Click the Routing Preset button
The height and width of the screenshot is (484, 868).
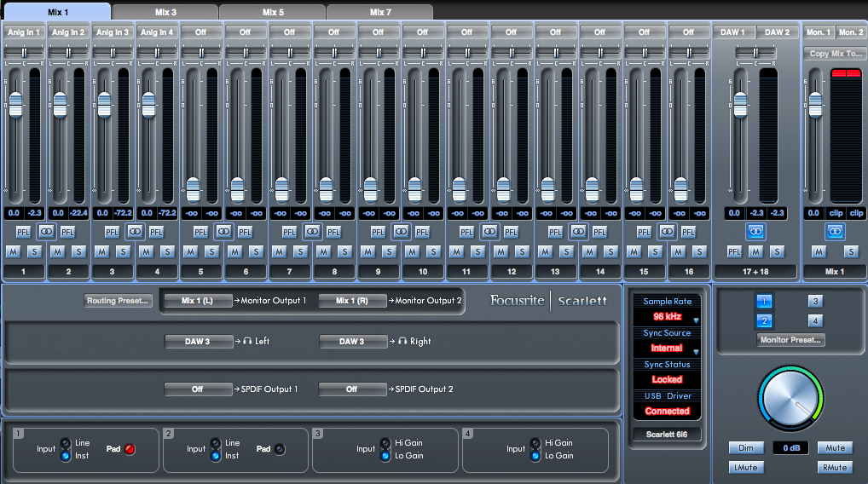click(x=119, y=301)
